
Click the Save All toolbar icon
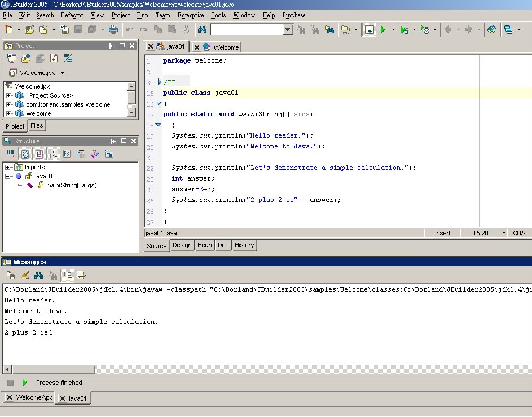(x=92, y=29)
